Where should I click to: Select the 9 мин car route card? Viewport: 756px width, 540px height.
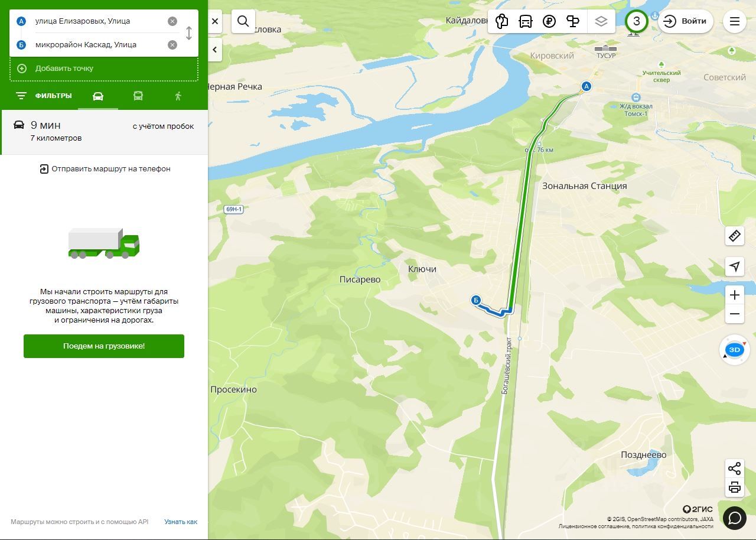pos(104,131)
